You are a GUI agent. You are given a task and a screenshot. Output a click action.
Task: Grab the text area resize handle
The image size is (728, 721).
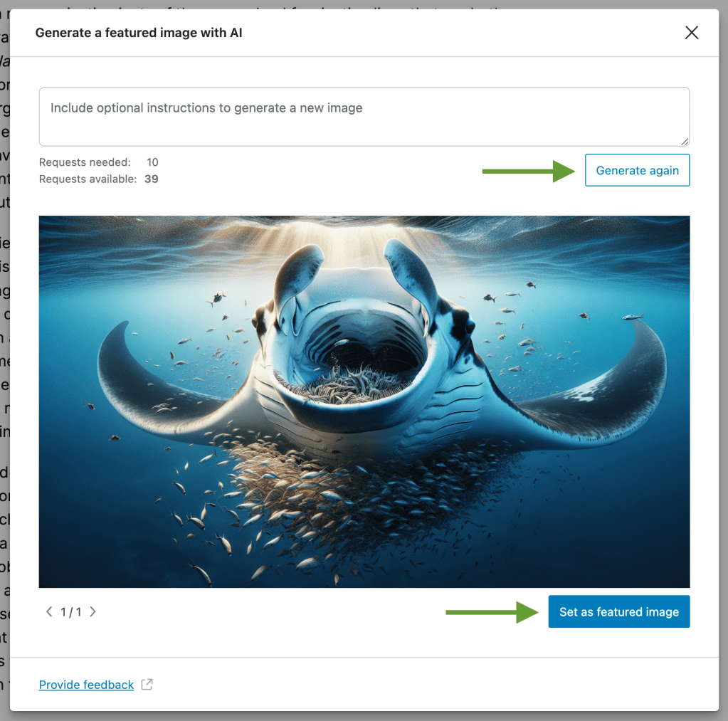click(x=685, y=141)
